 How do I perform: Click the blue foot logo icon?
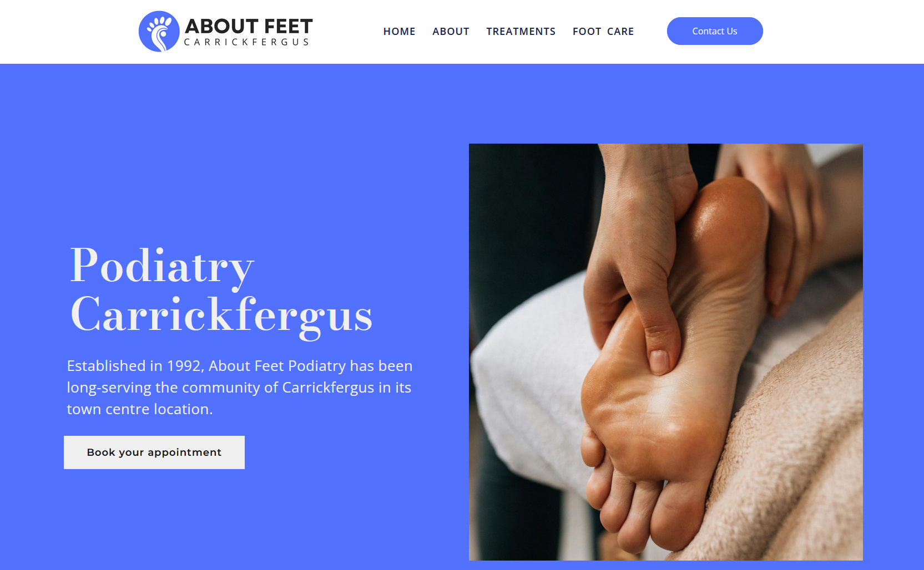point(159,32)
